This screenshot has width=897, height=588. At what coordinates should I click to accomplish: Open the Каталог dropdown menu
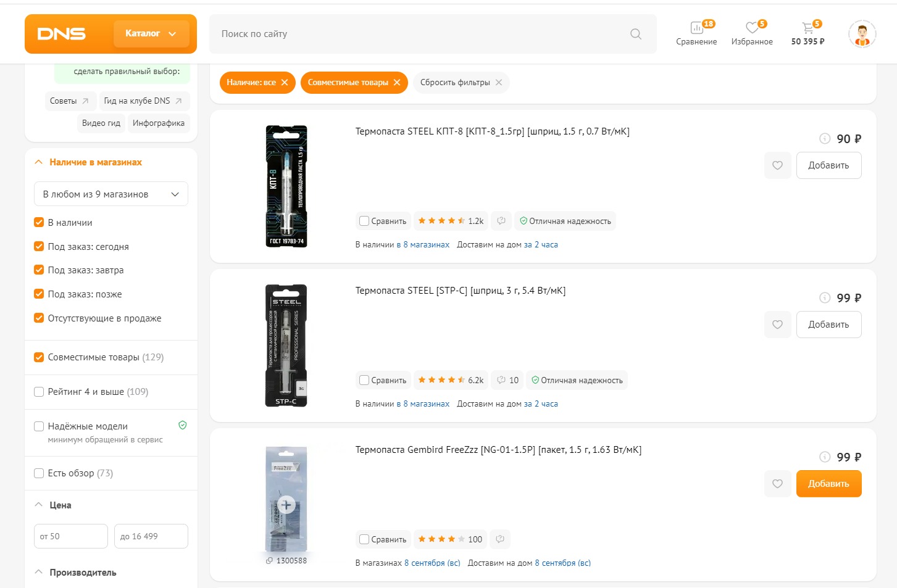tap(151, 34)
